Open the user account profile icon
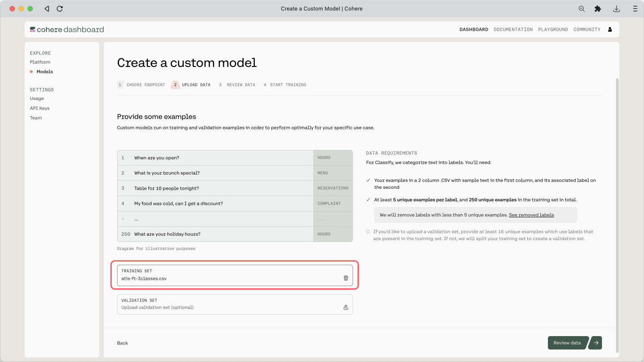Image resolution: width=644 pixels, height=362 pixels. pyautogui.click(x=610, y=29)
